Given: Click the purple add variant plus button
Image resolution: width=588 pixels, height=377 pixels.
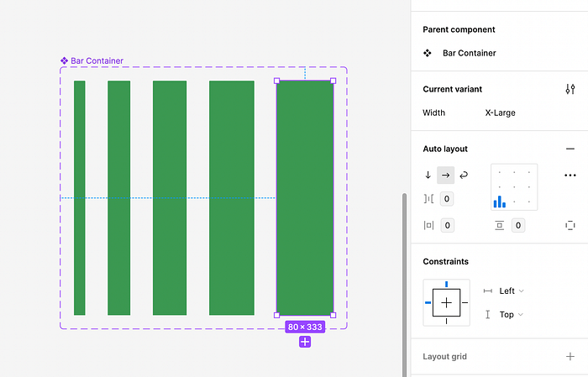Looking at the screenshot, I should point(305,342).
